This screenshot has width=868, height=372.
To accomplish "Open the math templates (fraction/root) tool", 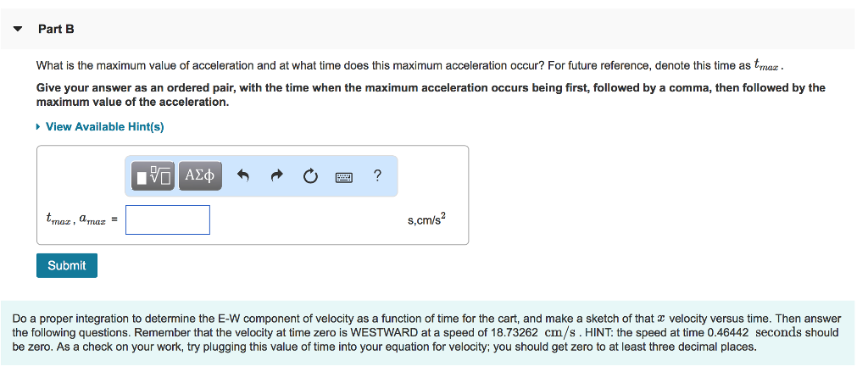I will (x=154, y=176).
